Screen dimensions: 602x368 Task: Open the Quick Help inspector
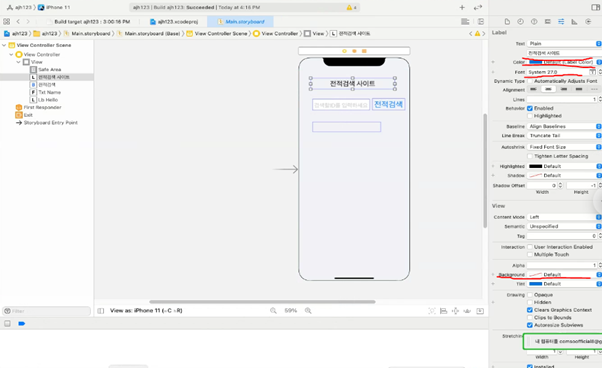coord(534,21)
